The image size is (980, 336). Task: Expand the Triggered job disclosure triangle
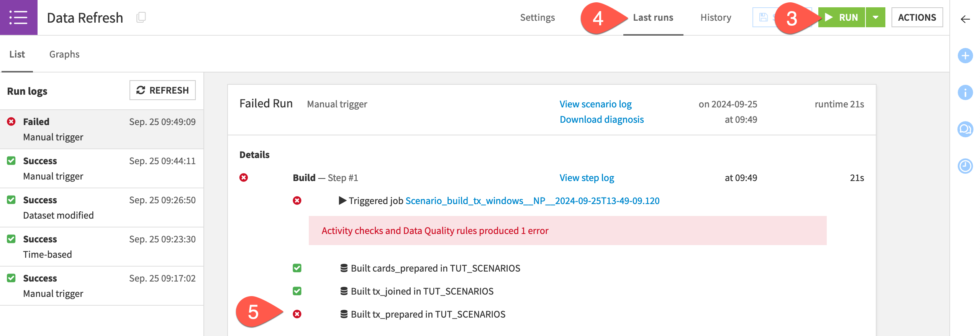(x=343, y=201)
